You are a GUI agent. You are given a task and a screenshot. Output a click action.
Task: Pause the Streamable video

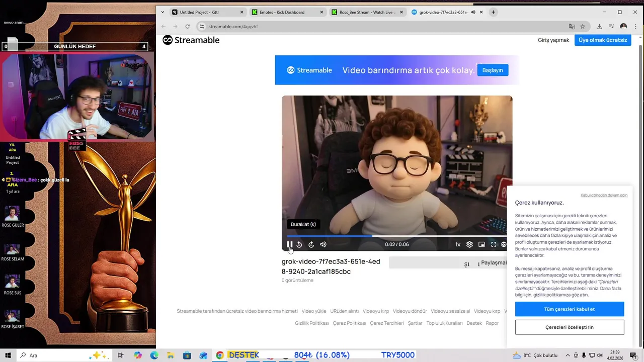290,244
